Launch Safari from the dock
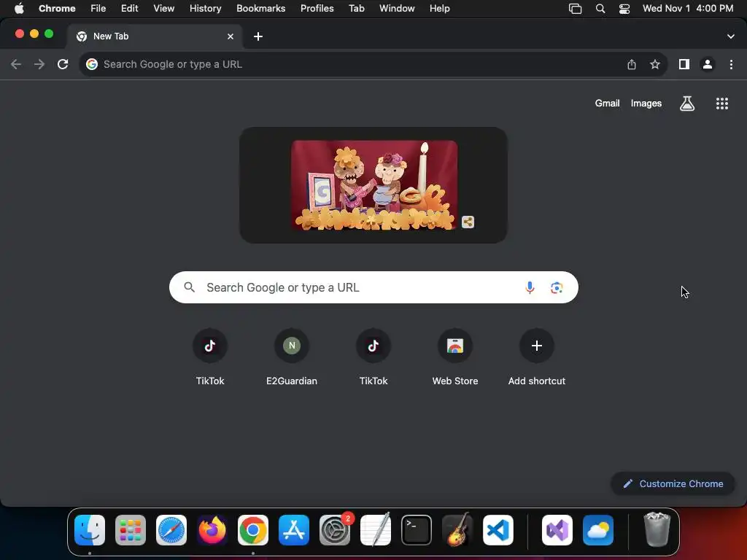Screen dimensions: 747x560 click(x=171, y=530)
